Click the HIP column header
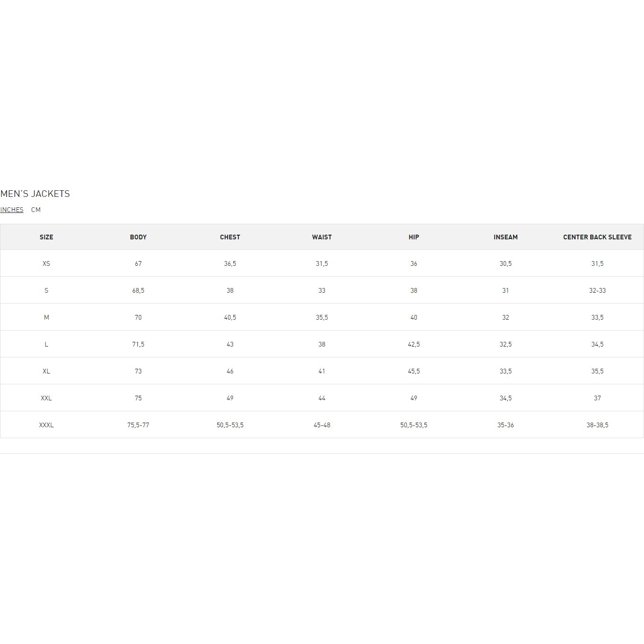The height and width of the screenshot is (644, 644). coord(414,237)
